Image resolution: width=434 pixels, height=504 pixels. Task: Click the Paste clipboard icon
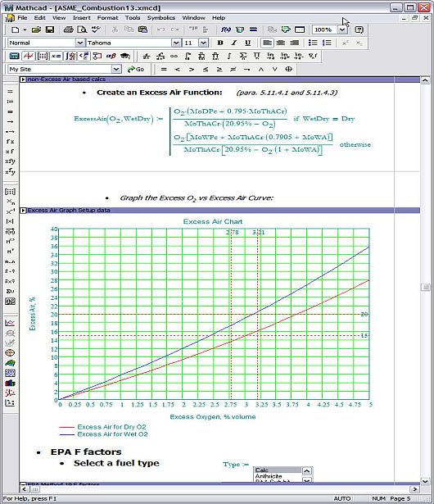[142, 30]
